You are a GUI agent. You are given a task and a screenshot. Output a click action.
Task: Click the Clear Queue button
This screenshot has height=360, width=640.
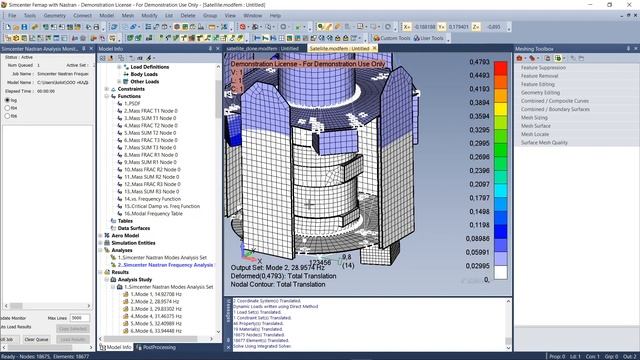36,340
